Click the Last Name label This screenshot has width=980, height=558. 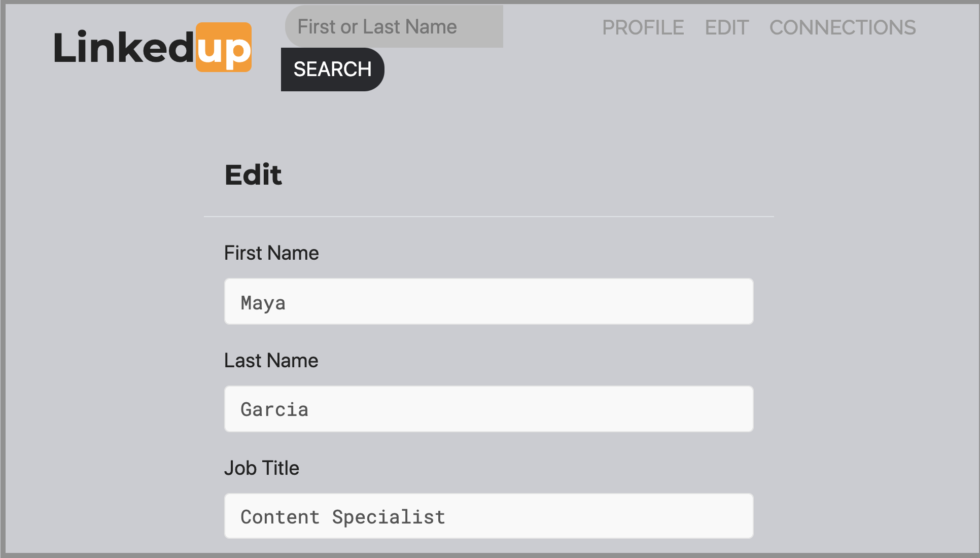[x=271, y=360]
